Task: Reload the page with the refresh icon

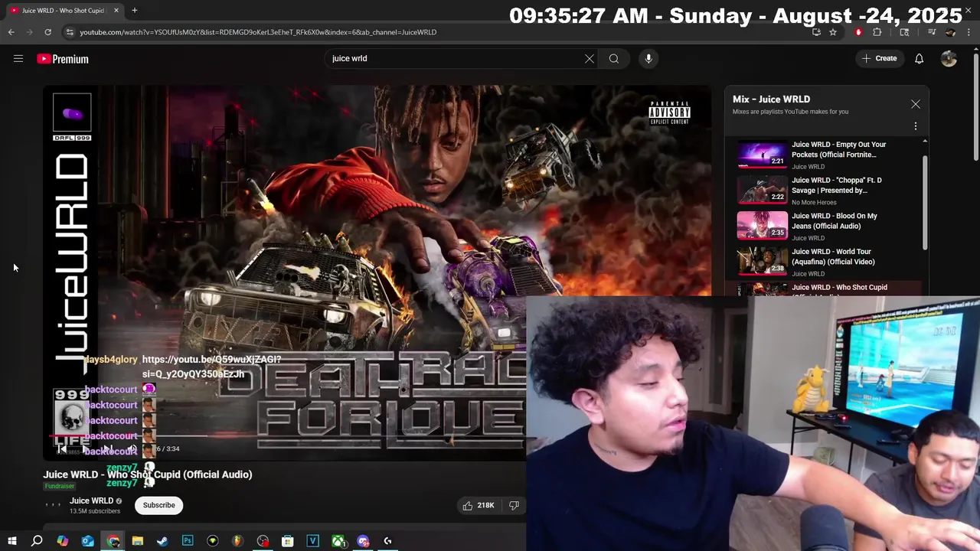Action: pyautogui.click(x=47, y=32)
